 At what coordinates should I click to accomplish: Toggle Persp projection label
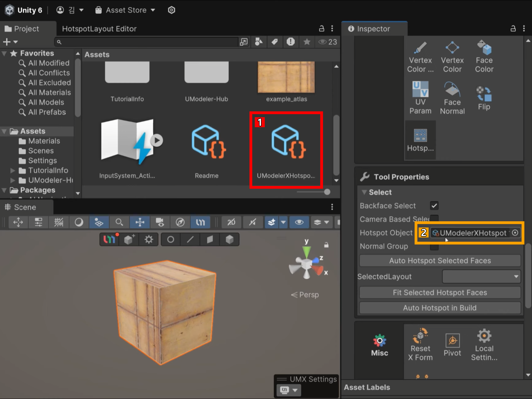pyautogui.click(x=305, y=295)
